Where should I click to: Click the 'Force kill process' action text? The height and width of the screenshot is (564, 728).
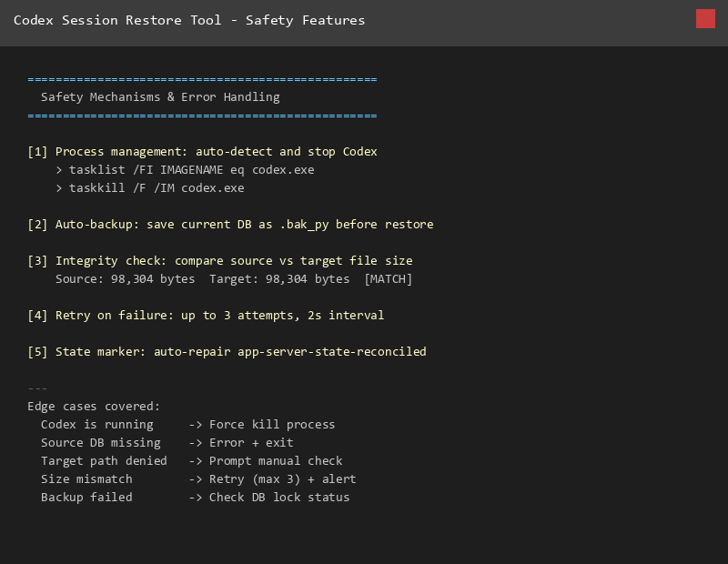pos(272,425)
